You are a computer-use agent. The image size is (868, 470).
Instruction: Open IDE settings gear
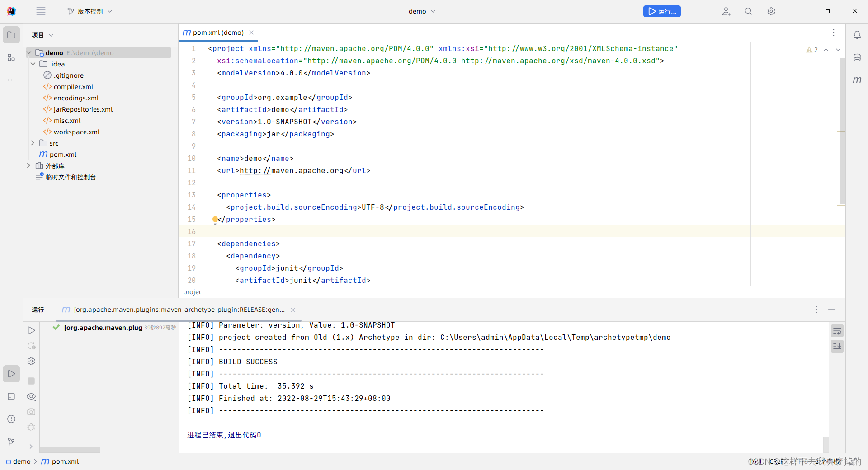point(771,11)
